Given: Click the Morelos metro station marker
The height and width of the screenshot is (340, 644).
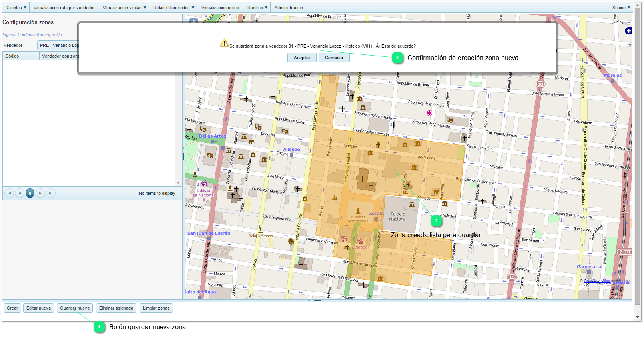Looking at the screenshot, I should pos(612,81).
